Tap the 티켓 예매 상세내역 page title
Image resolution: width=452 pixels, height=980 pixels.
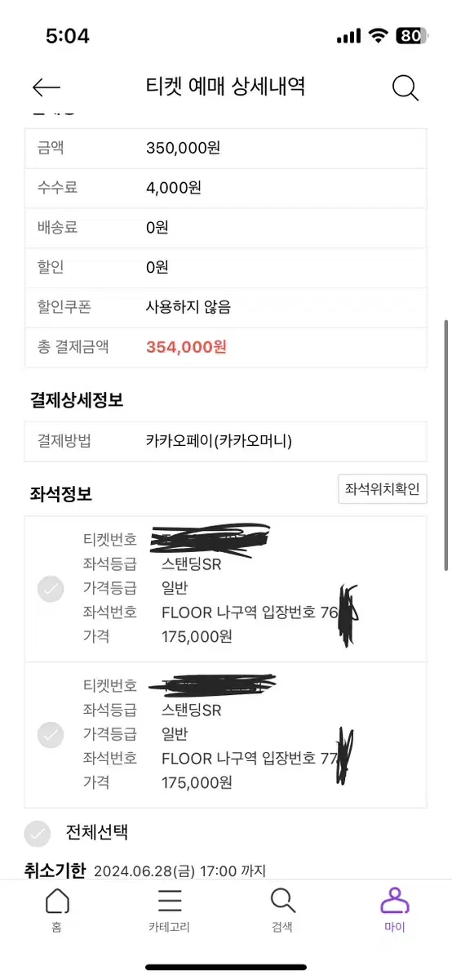(x=224, y=87)
